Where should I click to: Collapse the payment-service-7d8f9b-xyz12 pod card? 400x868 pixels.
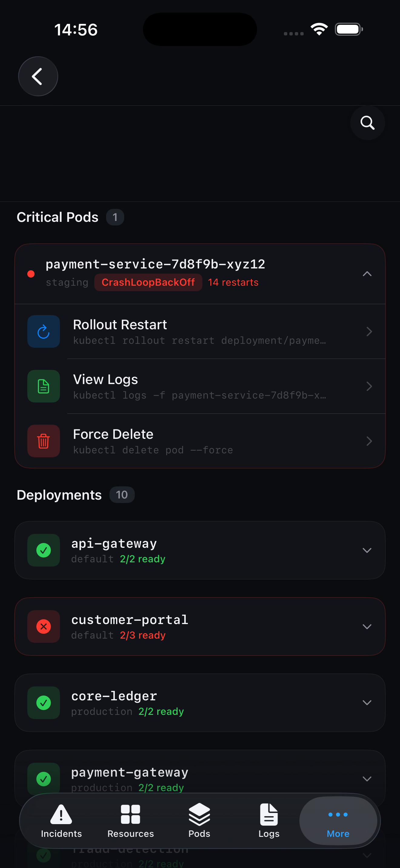[367, 274]
